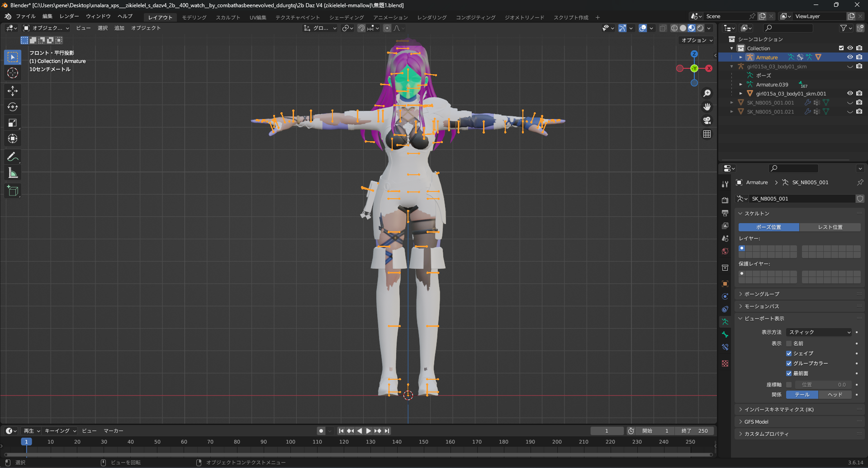Switch to the Scale tool

pyautogui.click(x=13, y=123)
